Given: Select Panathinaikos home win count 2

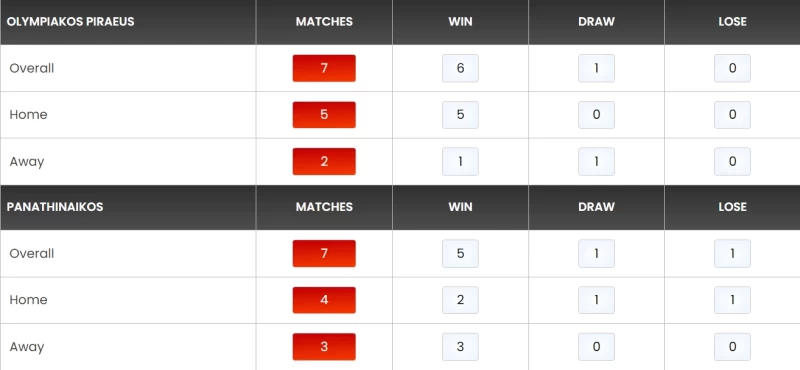Looking at the screenshot, I should [460, 300].
